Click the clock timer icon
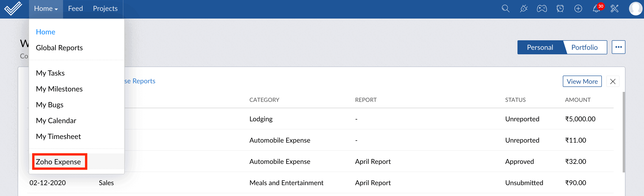644x196 pixels. click(x=560, y=9)
